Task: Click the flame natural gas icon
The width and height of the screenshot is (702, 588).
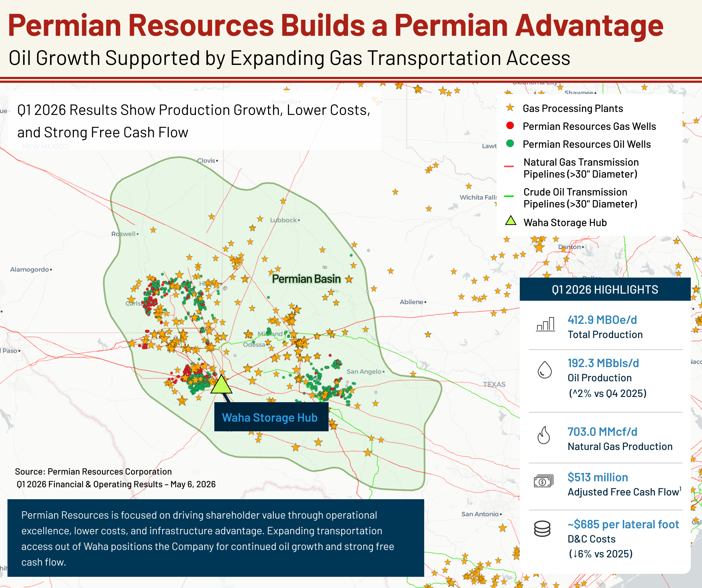Action: click(544, 435)
